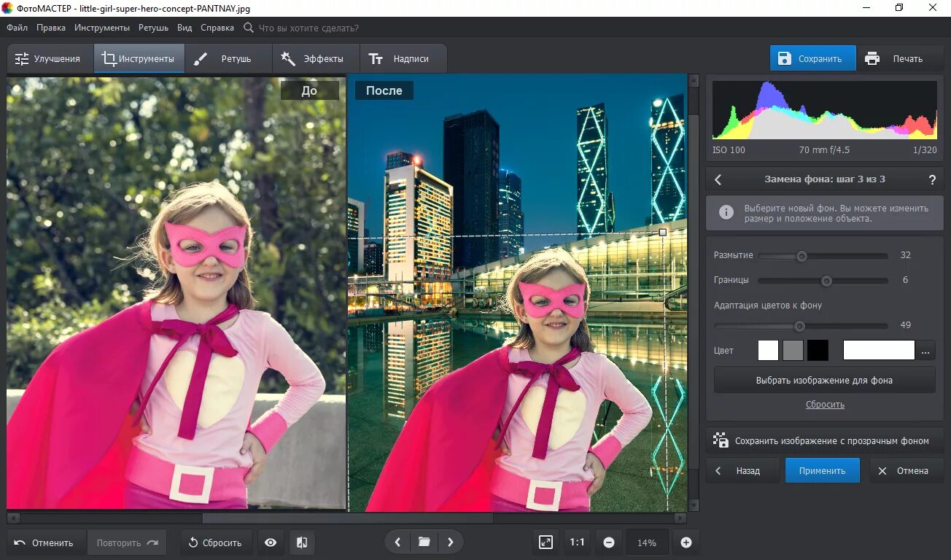Switch to the Улучшения tab
Image resolution: width=951 pixels, height=560 pixels.
click(50, 59)
